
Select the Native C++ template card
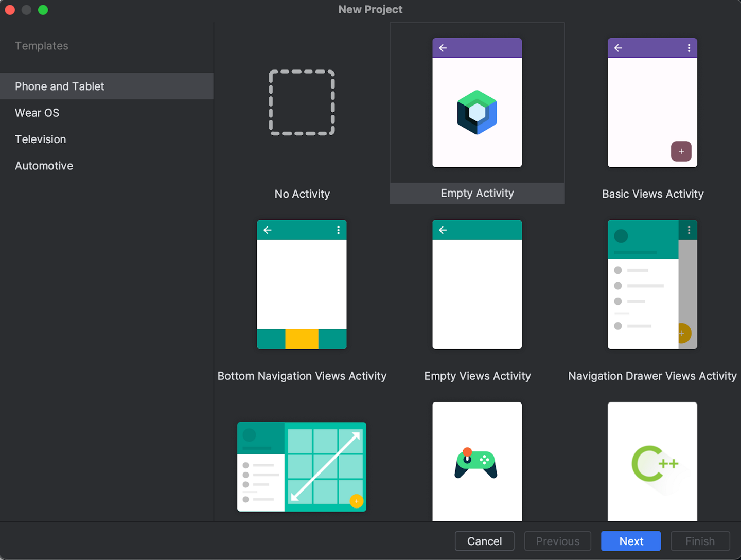(x=652, y=461)
